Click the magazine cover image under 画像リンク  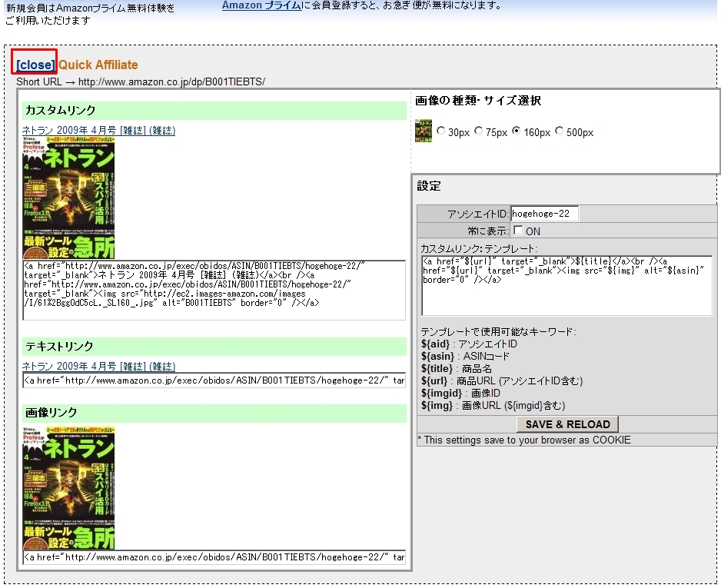click(x=68, y=488)
